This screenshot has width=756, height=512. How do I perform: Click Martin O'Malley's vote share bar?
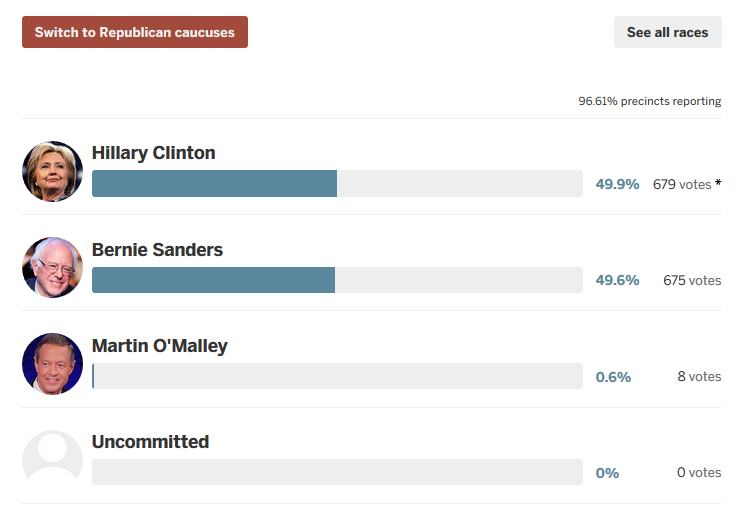coord(93,376)
